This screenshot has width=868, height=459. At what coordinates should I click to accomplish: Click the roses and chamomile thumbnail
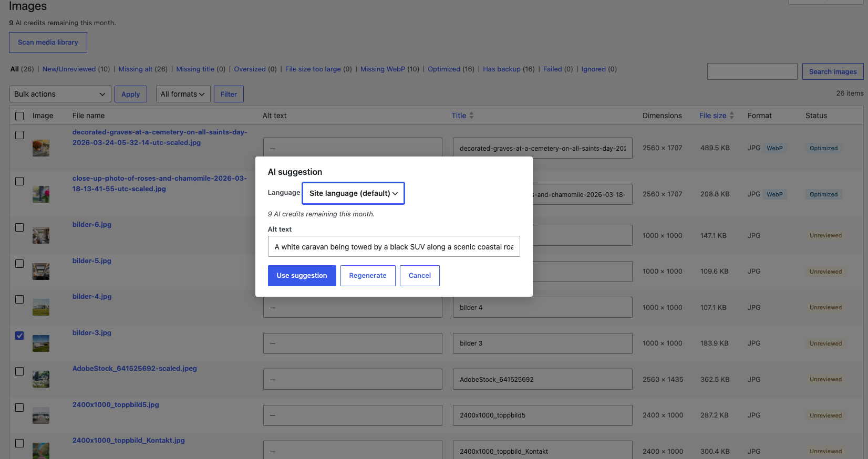point(41,194)
